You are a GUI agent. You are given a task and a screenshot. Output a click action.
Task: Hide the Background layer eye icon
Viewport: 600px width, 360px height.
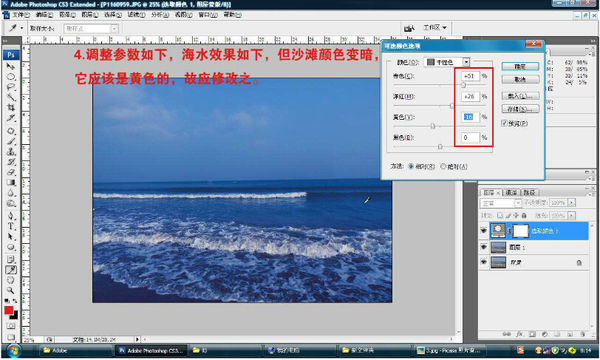[x=484, y=262]
